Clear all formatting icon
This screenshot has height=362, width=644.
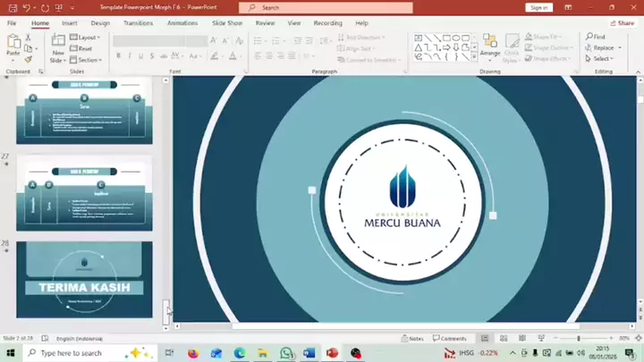(x=240, y=40)
